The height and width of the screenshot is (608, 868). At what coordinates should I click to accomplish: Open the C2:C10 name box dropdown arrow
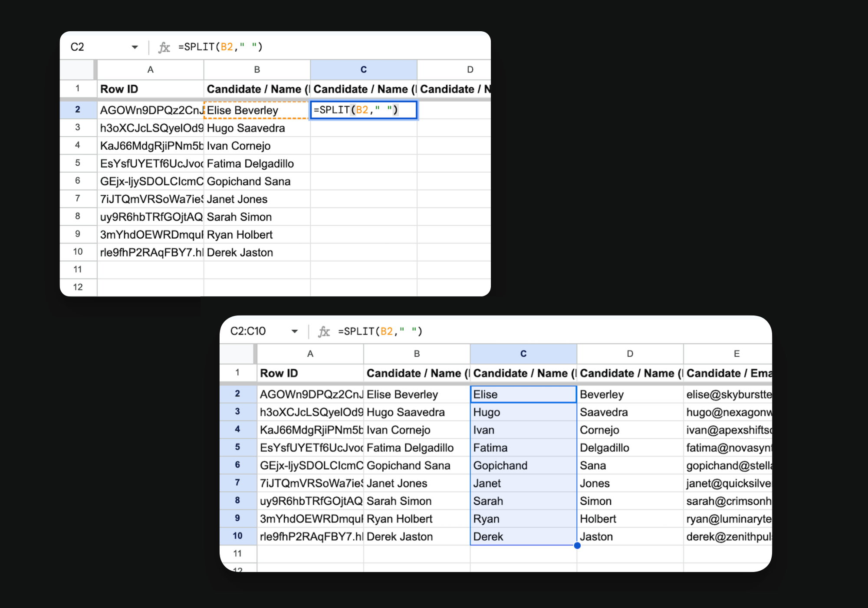[x=295, y=331]
